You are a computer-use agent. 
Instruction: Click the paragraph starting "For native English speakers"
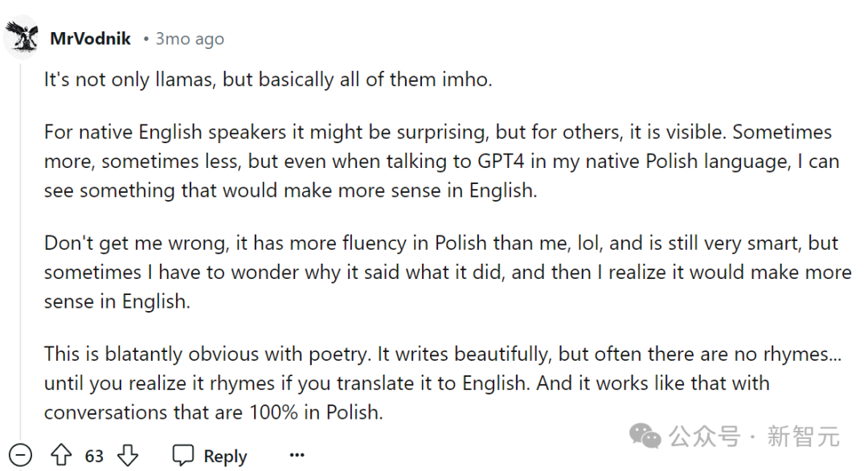[441, 161]
